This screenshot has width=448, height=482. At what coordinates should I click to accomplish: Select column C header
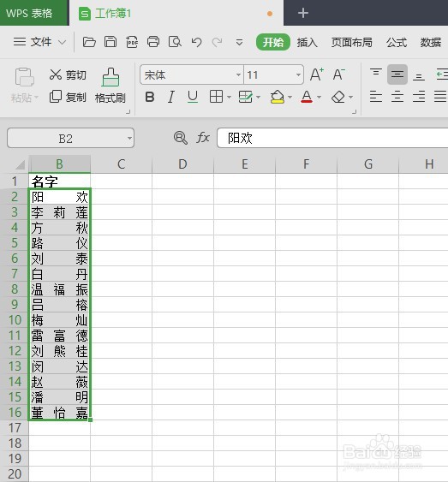121,164
